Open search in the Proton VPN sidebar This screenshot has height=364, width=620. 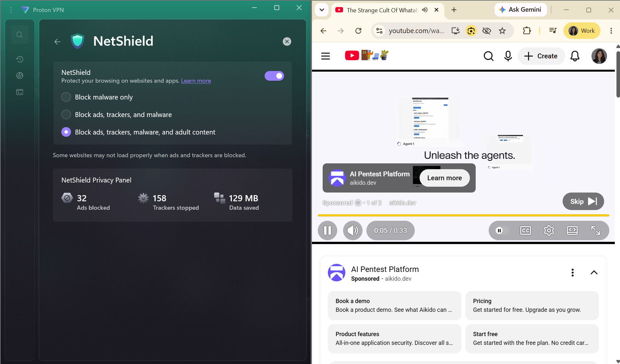[x=19, y=35]
